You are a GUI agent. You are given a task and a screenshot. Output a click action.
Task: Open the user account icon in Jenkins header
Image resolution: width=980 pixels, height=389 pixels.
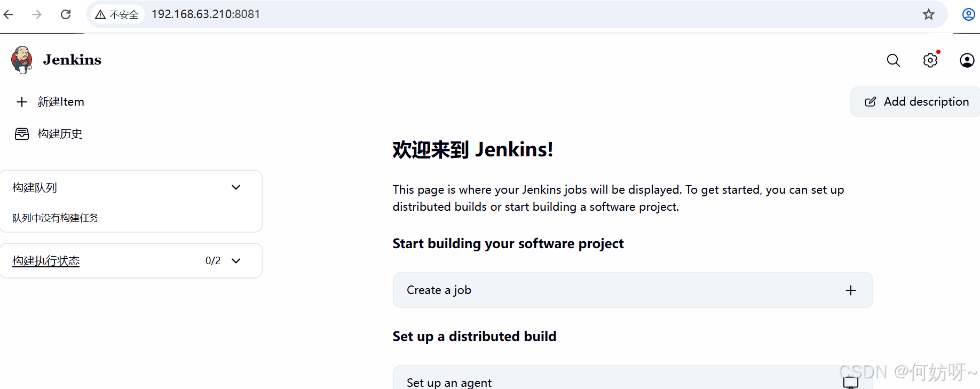tap(967, 60)
